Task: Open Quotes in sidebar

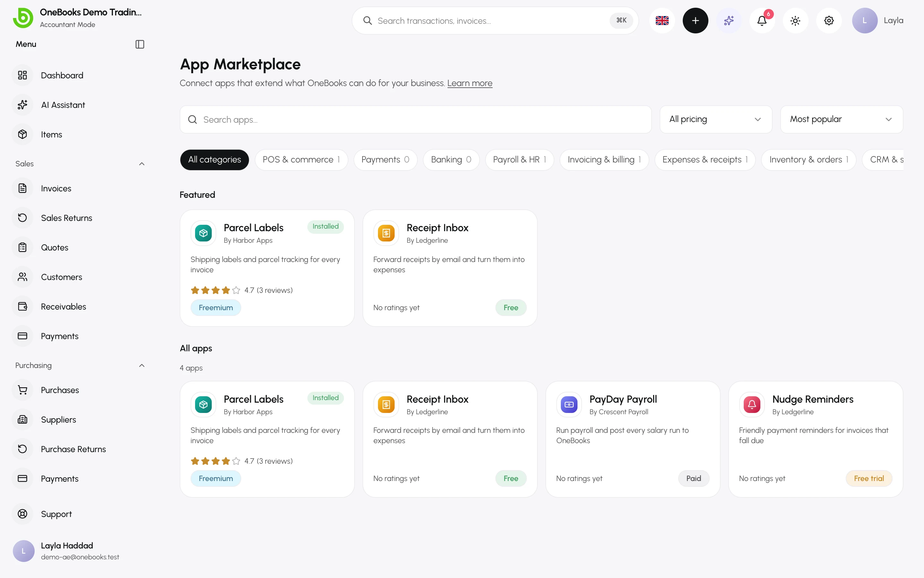Action: [79, 247]
